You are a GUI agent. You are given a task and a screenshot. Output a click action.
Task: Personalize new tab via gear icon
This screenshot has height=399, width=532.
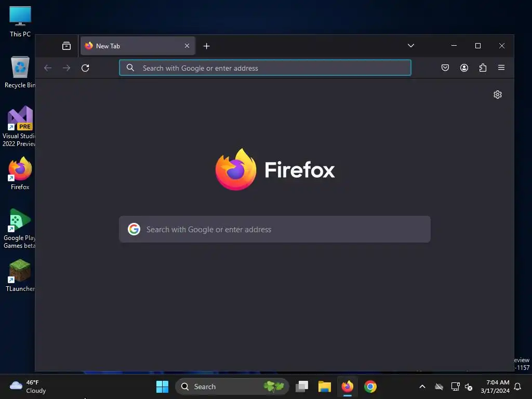point(497,95)
